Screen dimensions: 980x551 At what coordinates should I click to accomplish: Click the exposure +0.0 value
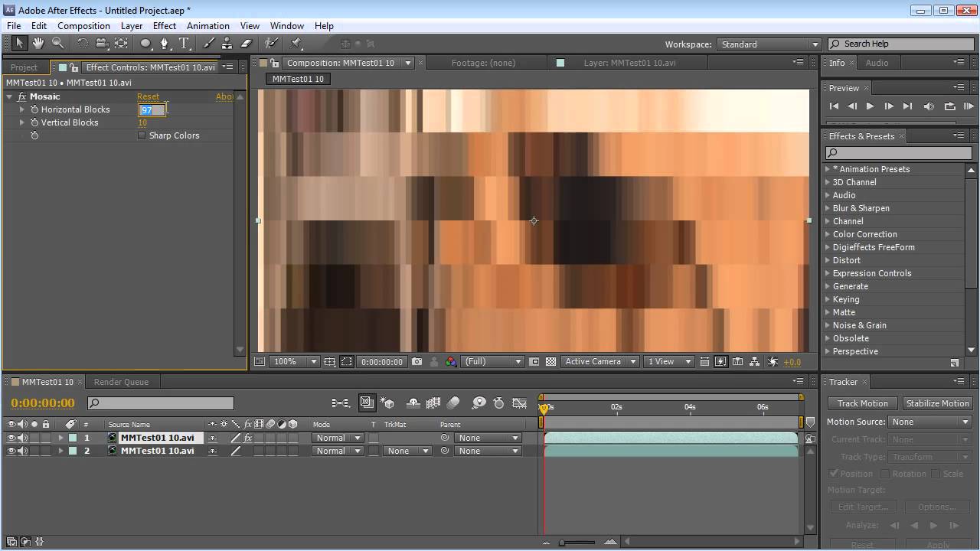[792, 362]
